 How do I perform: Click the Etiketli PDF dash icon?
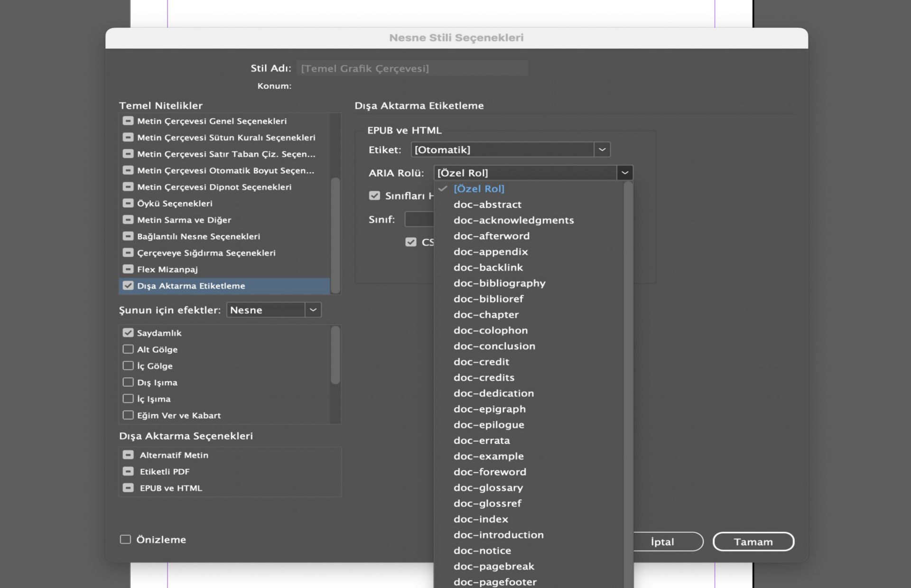tap(128, 471)
